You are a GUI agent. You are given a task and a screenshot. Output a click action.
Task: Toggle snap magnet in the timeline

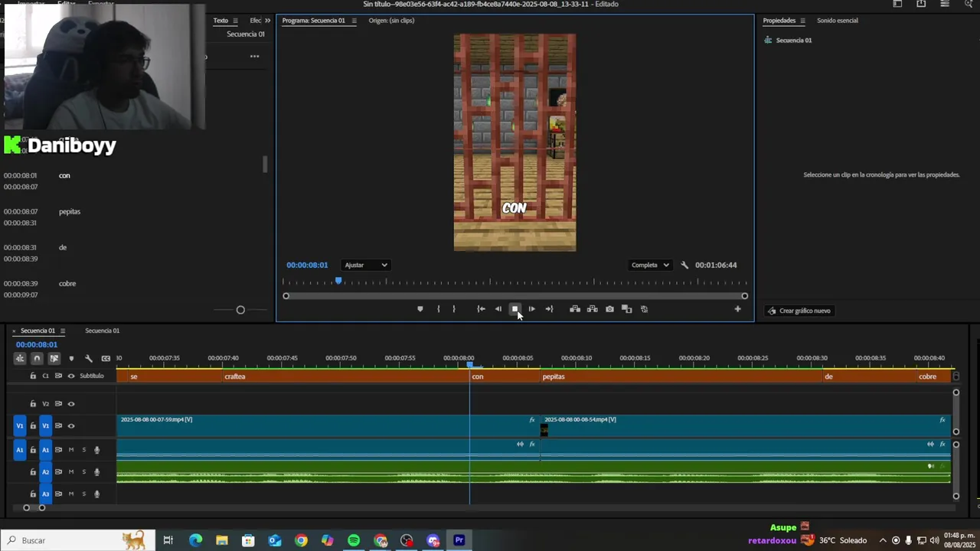tap(37, 358)
